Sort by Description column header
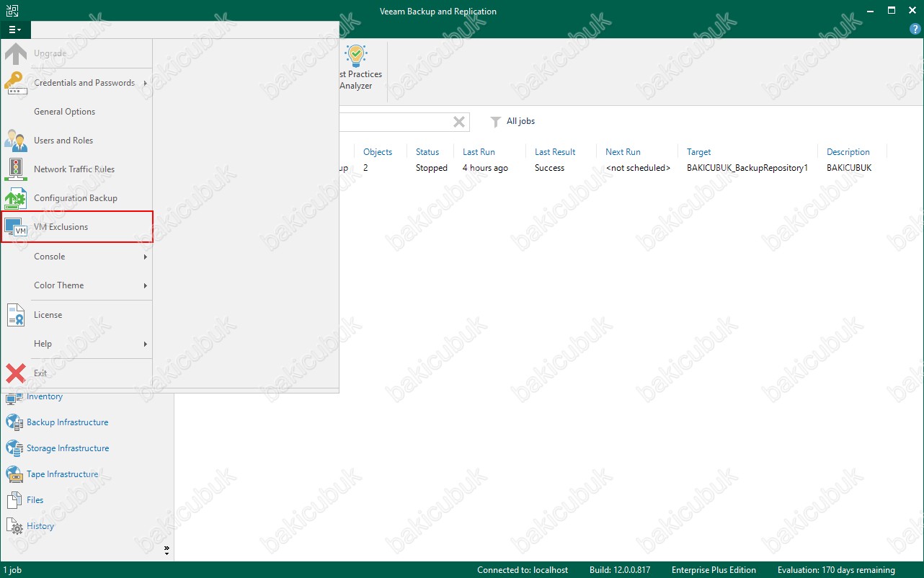Viewport: 924px width, 578px height. coord(848,152)
